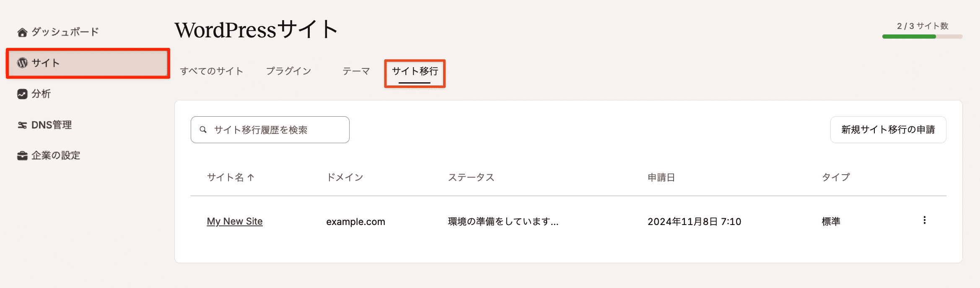Screen dimensions: 980x288
Task: Toggle the sort arrow on サイト名 column
Action: click(251, 177)
